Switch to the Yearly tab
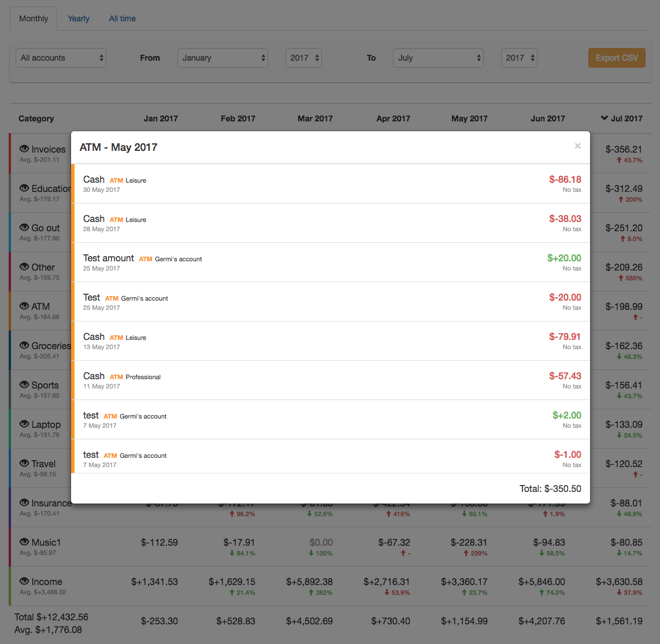The image size is (660, 644). [x=78, y=18]
